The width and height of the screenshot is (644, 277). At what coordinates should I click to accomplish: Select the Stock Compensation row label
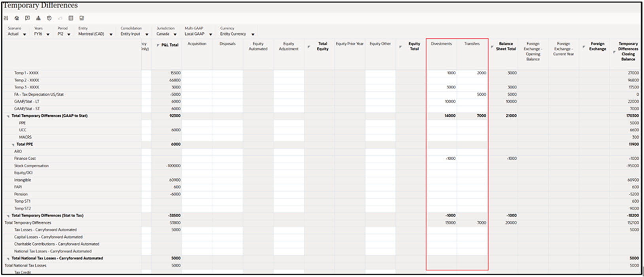(31, 166)
